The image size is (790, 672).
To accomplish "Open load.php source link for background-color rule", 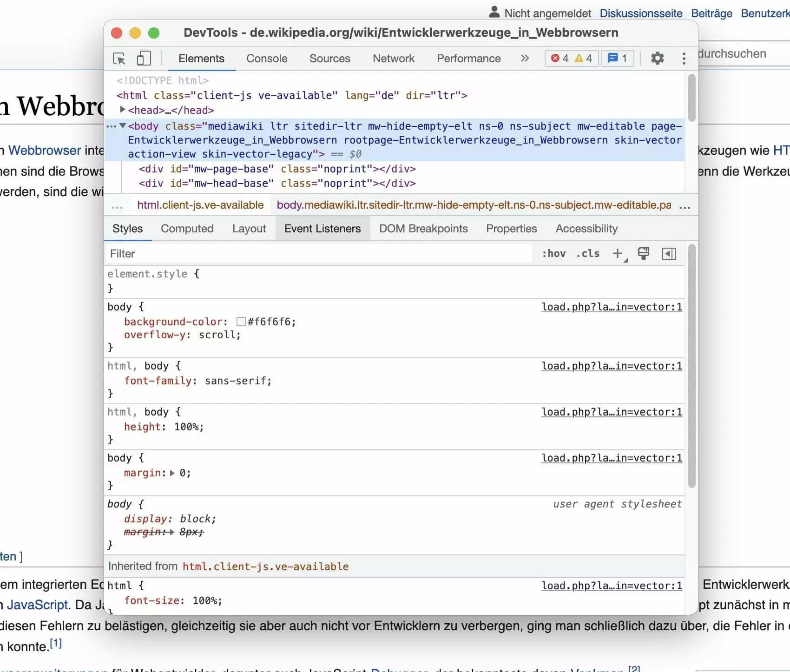I will coord(612,307).
